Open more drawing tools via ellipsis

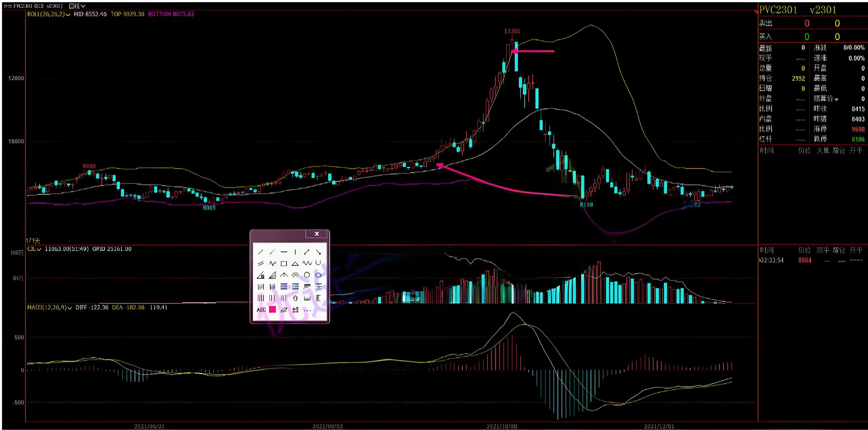307,310
